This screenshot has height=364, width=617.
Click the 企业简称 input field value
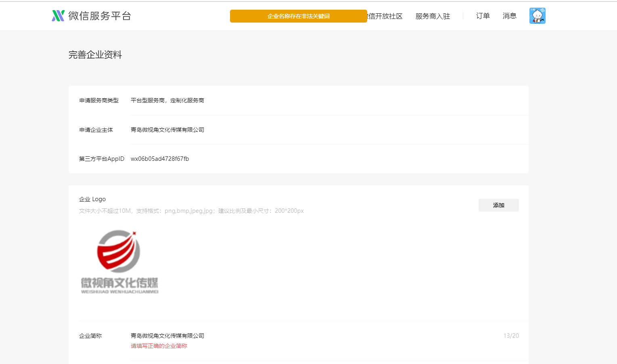(x=167, y=336)
